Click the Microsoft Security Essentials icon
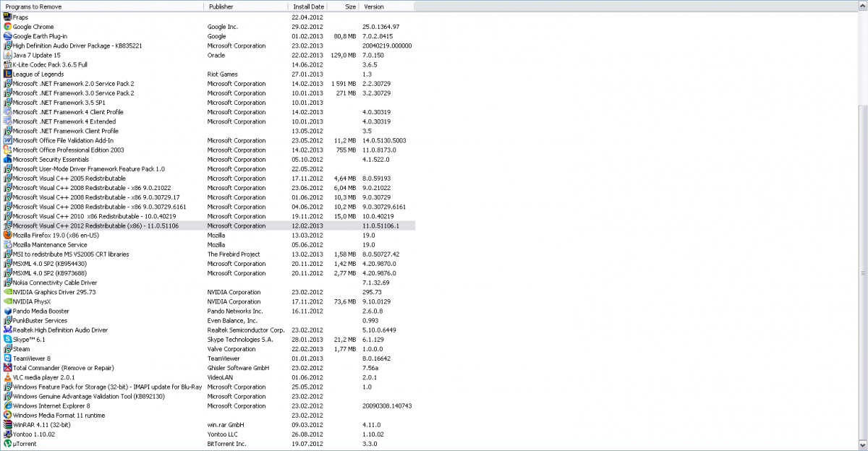 tap(7, 159)
